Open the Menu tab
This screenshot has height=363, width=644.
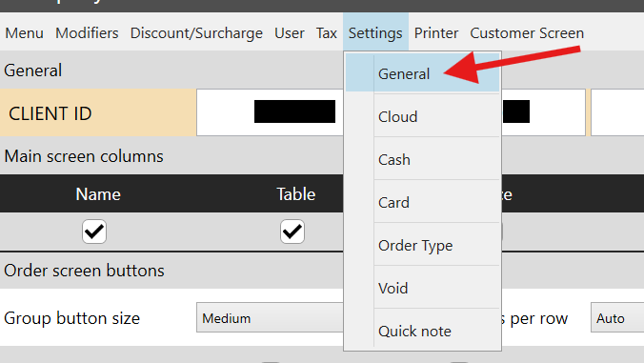tap(24, 32)
